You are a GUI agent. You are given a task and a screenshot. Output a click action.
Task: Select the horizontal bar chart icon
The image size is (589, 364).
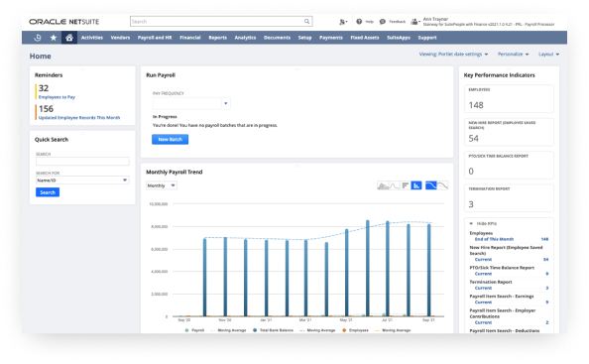point(405,185)
